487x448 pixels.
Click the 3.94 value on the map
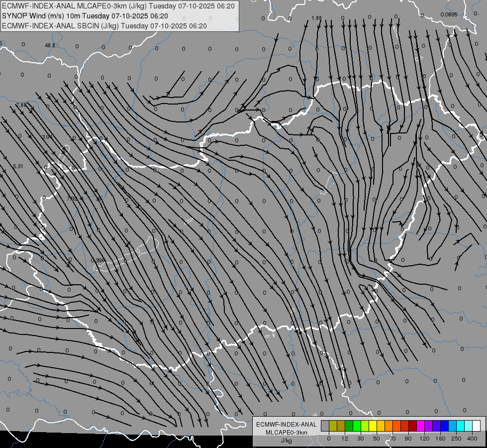[x=47, y=137]
